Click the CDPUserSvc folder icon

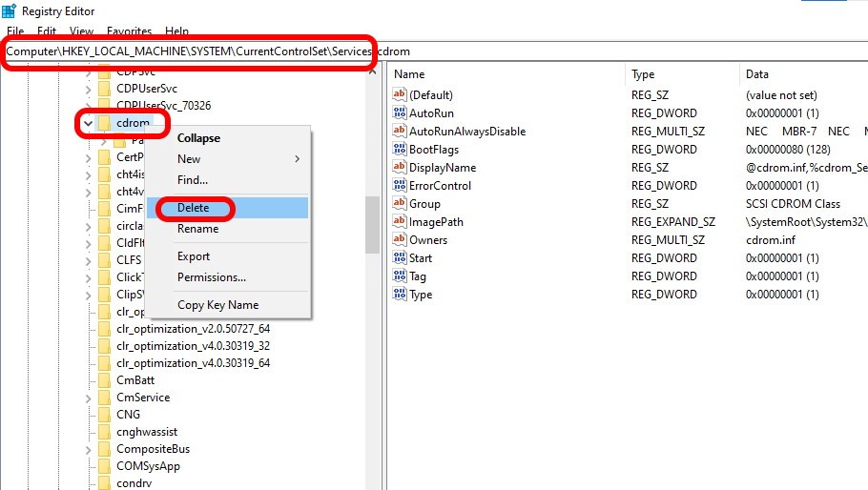[104, 89]
